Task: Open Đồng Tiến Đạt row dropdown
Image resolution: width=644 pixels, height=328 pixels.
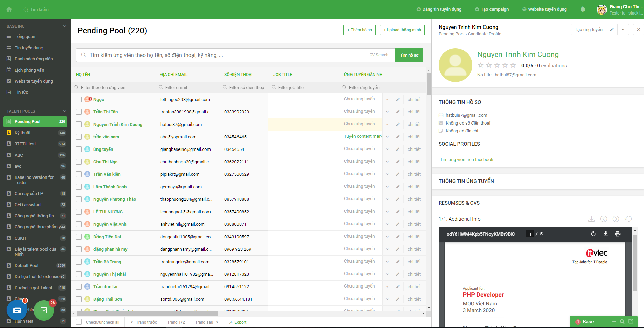Action: tap(387, 237)
